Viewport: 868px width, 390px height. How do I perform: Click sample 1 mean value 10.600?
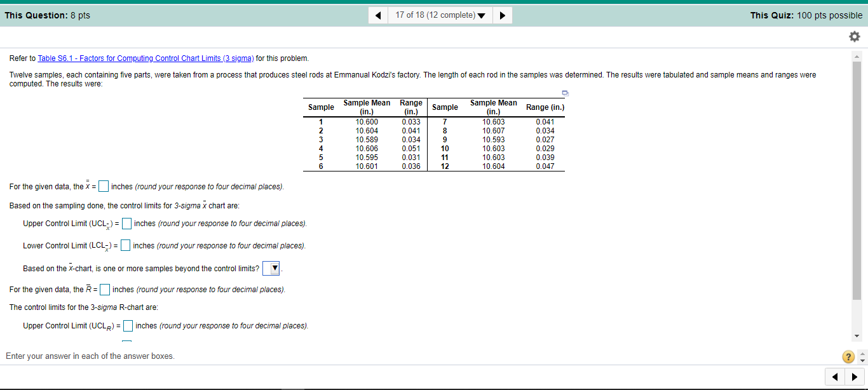367,122
